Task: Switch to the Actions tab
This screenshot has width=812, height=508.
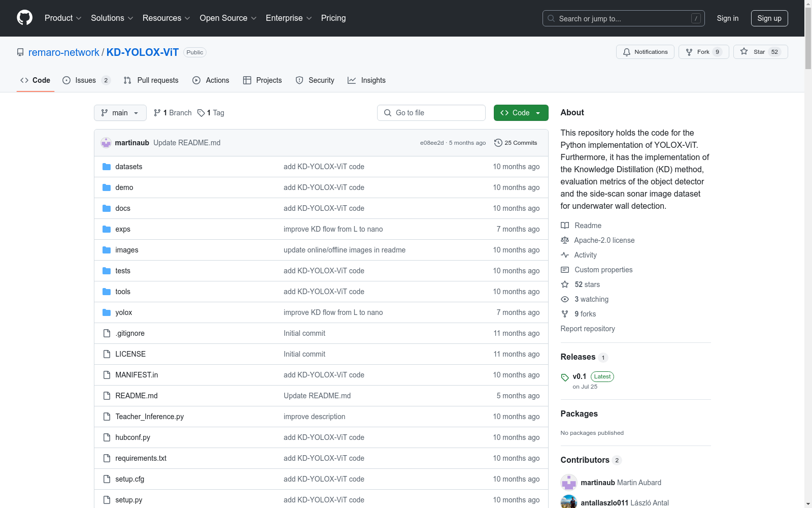Action: coord(211,80)
